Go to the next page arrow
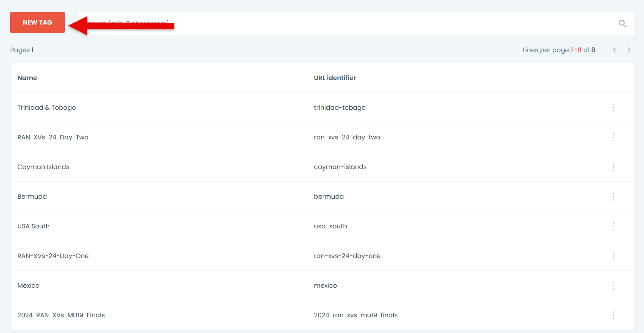 point(629,50)
